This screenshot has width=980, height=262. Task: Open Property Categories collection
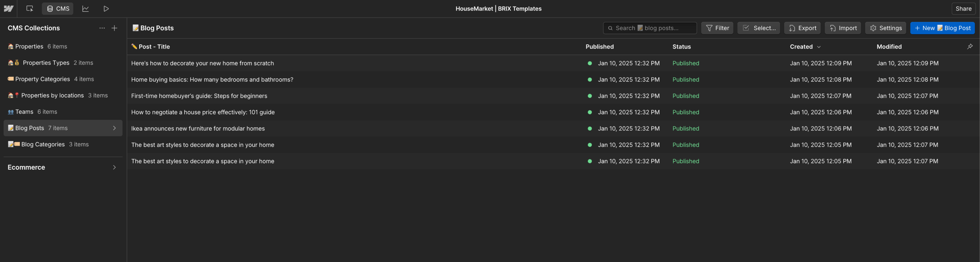point(63,79)
